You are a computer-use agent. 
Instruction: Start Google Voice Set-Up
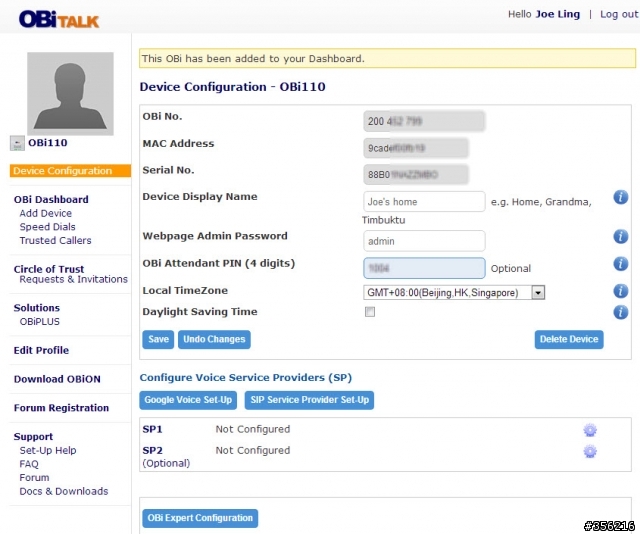pos(188,400)
